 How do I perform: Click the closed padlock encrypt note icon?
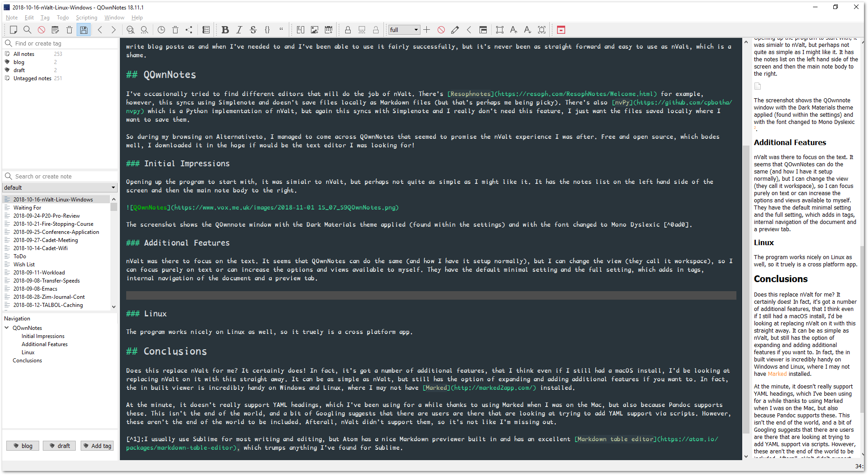[x=348, y=30]
